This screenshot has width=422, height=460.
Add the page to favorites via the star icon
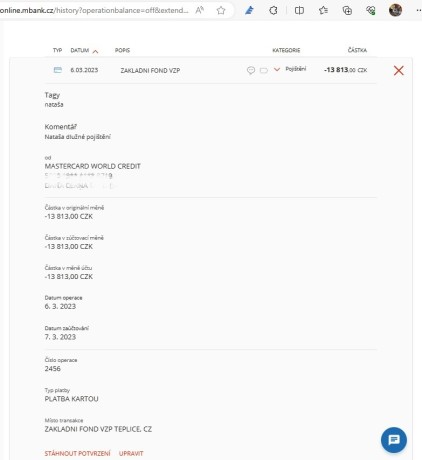[x=221, y=10]
